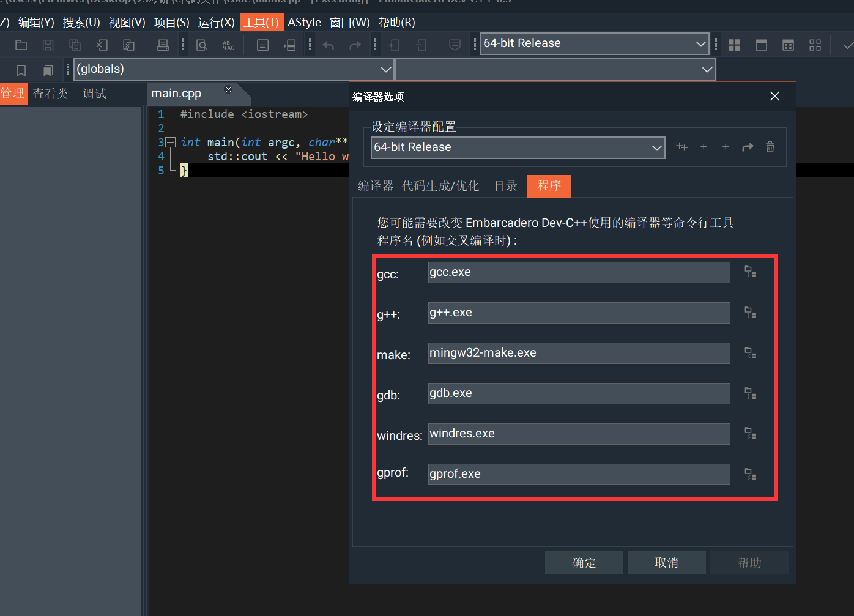
Task: Browse for the g++ program file
Action: (x=750, y=312)
